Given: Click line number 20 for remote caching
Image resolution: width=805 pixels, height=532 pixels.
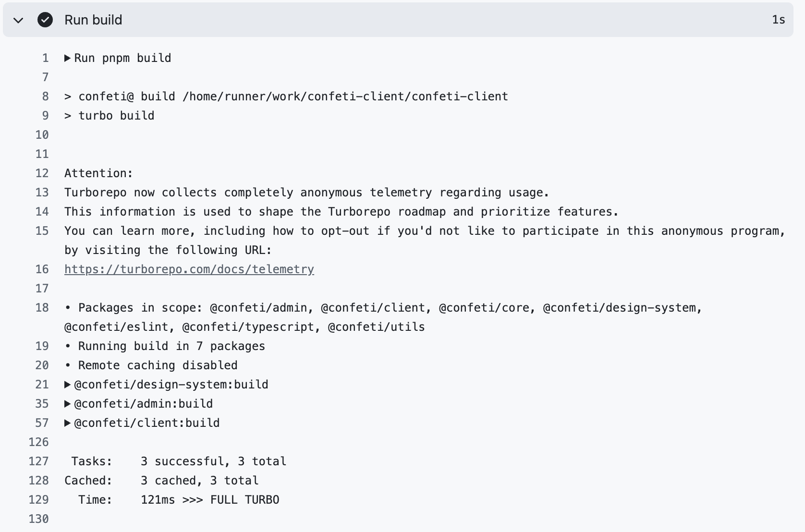Looking at the screenshot, I should 42,365.
